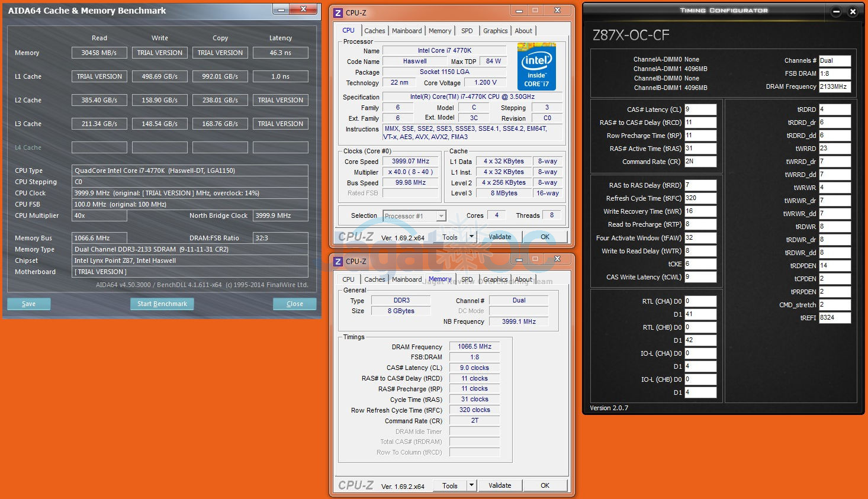The image size is (868, 499).
Task: Expand the Tools dropdown arrow in the CPU-Z memory window
Action: click(x=471, y=485)
